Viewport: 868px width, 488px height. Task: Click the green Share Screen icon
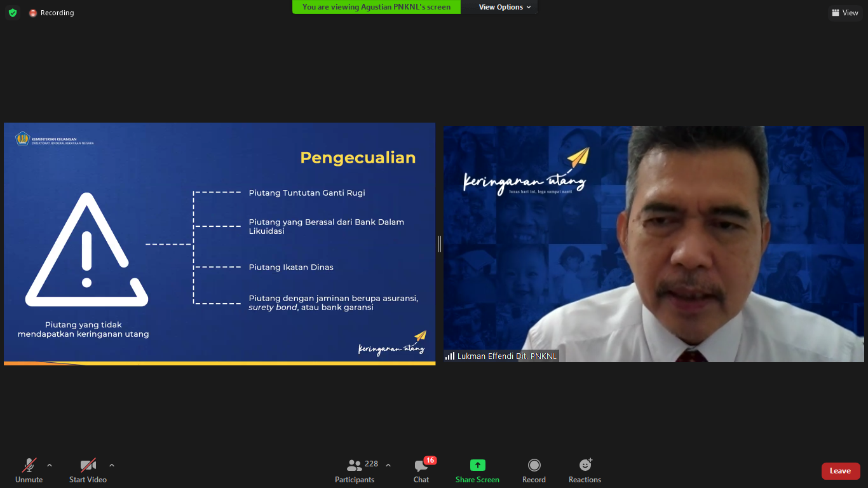point(477,465)
